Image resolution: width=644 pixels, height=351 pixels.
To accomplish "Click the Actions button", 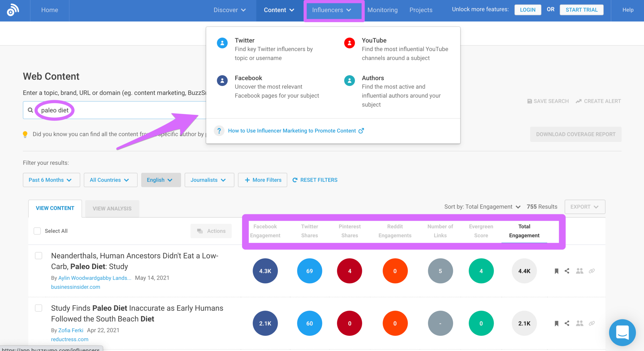I will tap(211, 231).
